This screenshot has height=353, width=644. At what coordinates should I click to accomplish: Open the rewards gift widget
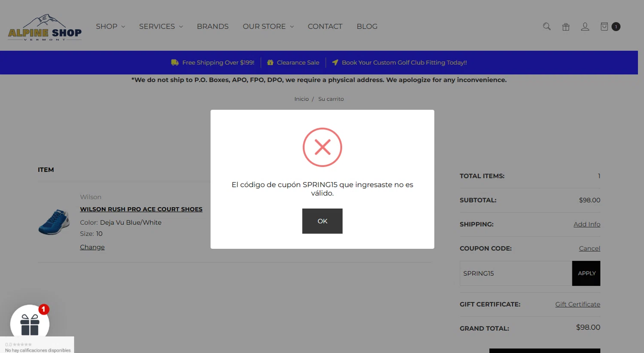click(x=30, y=324)
